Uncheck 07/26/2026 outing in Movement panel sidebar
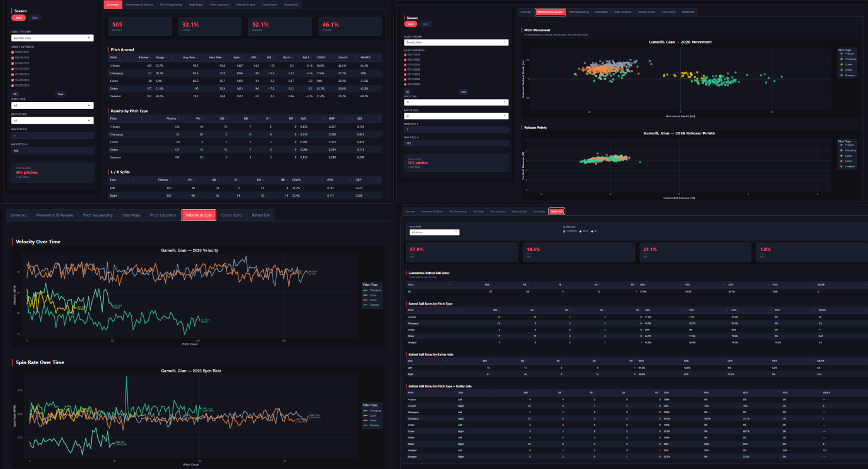868x469 pixels. click(406, 80)
